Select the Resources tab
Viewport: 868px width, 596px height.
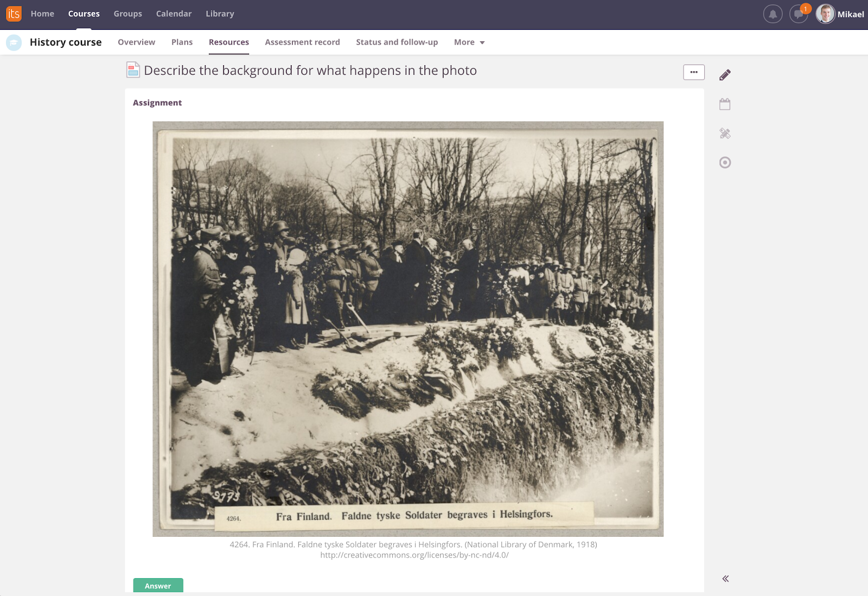[x=229, y=42]
